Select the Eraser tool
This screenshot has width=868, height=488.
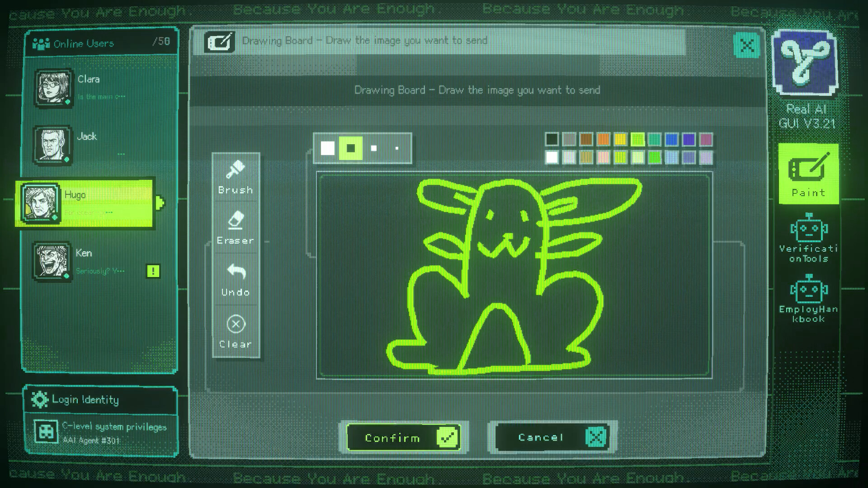(236, 228)
